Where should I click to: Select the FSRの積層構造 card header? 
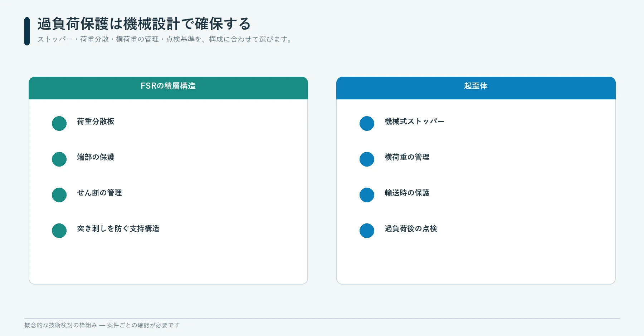(168, 88)
